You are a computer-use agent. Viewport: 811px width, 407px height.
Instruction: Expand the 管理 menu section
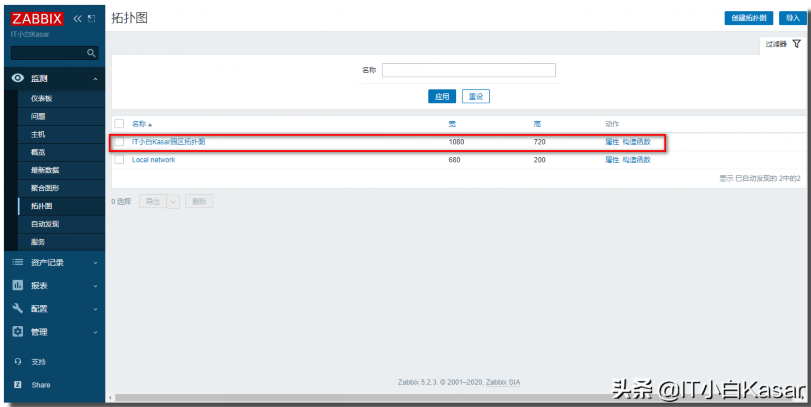pos(95,333)
